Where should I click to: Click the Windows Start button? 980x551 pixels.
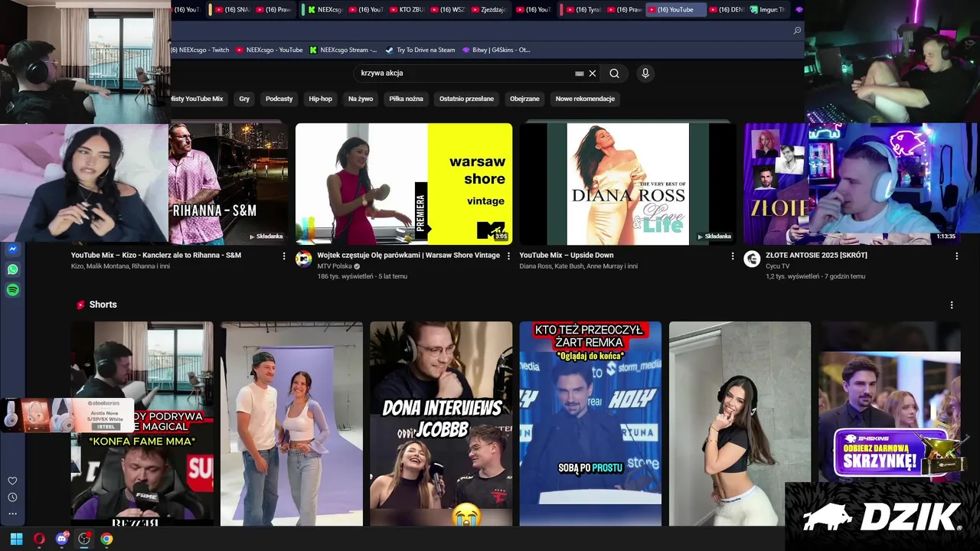(x=16, y=539)
